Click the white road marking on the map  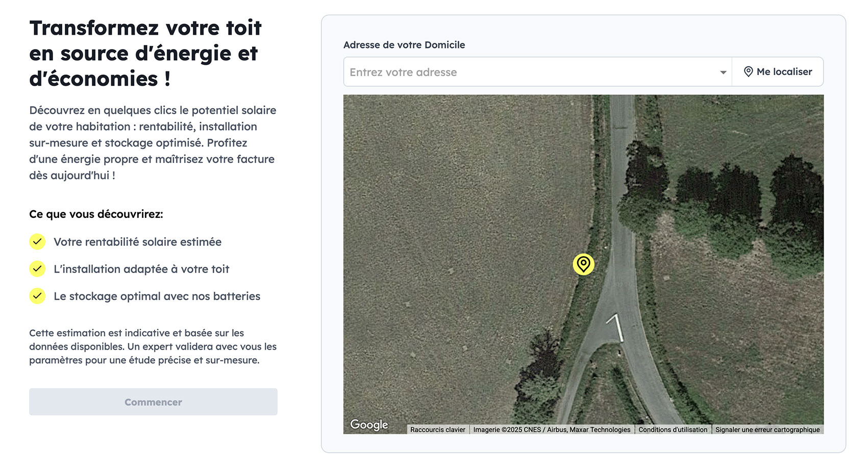[615, 327]
